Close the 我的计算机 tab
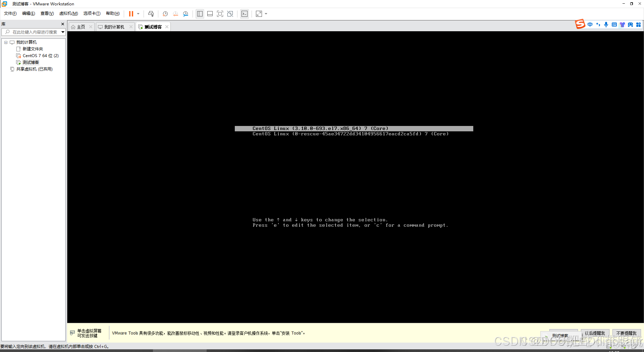 click(131, 27)
